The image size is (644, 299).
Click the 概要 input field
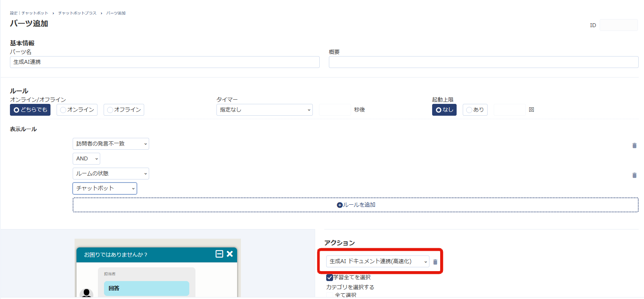tap(483, 62)
